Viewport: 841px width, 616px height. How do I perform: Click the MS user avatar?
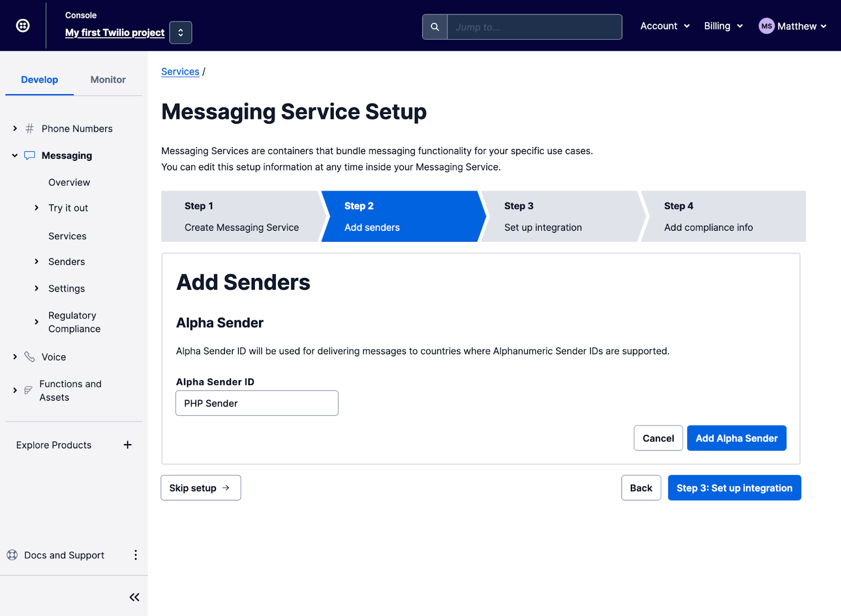pyautogui.click(x=766, y=26)
